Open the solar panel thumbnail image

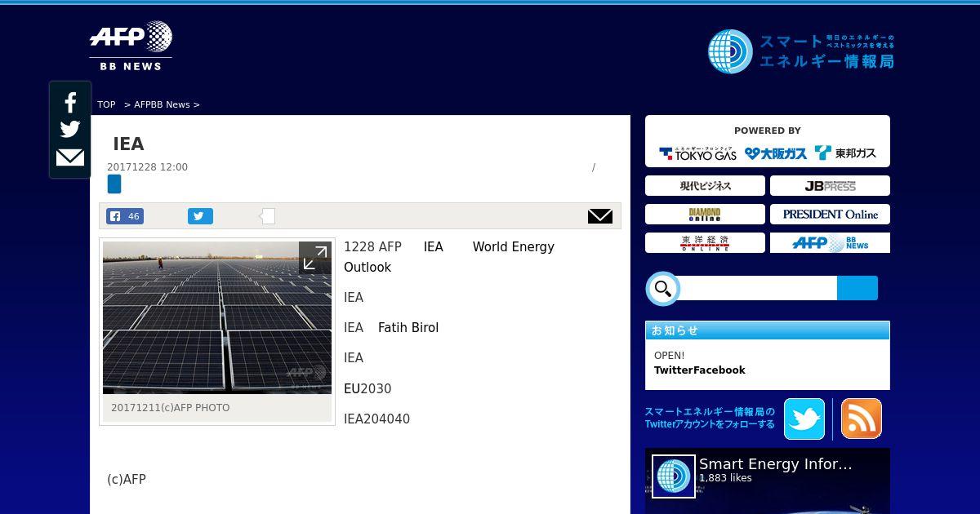pyautogui.click(x=217, y=318)
